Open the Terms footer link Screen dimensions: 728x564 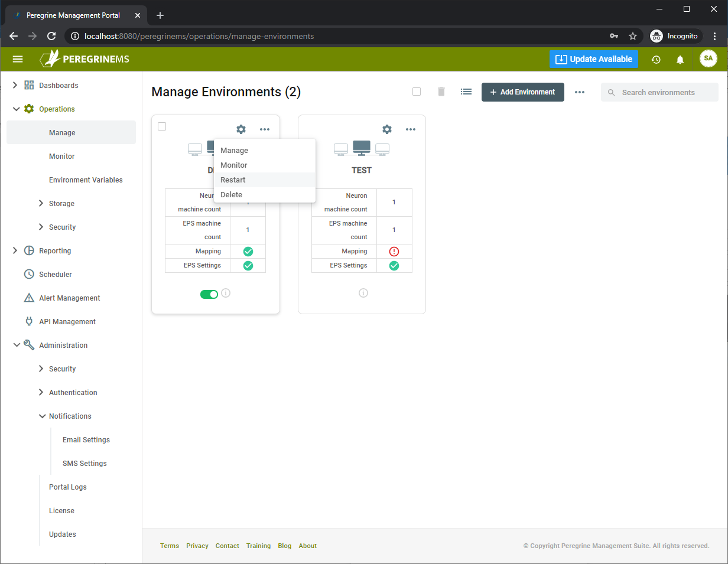pyautogui.click(x=170, y=546)
